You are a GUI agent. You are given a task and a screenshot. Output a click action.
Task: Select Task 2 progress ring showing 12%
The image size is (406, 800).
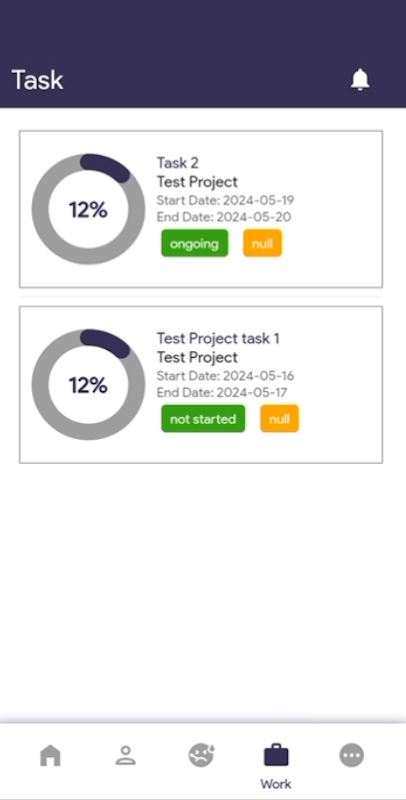point(88,209)
